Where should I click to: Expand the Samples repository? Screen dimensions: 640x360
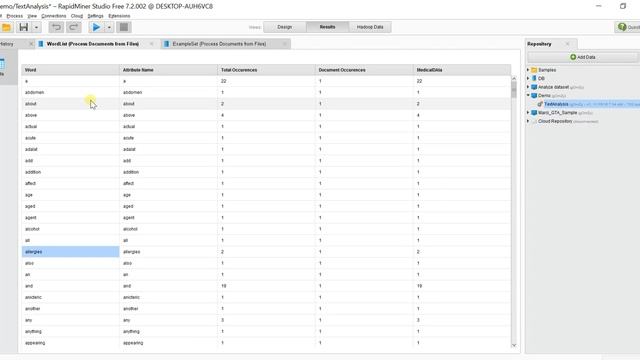(x=528, y=70)
